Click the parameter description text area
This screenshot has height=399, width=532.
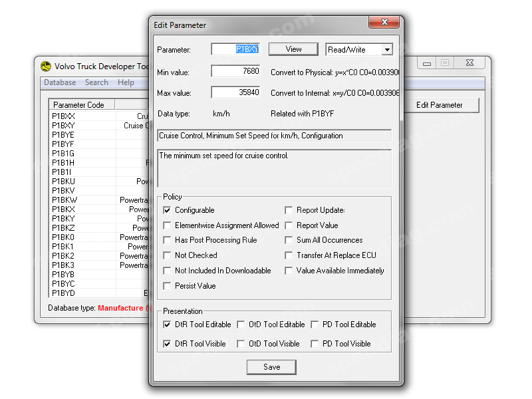(x=275, y=168)
